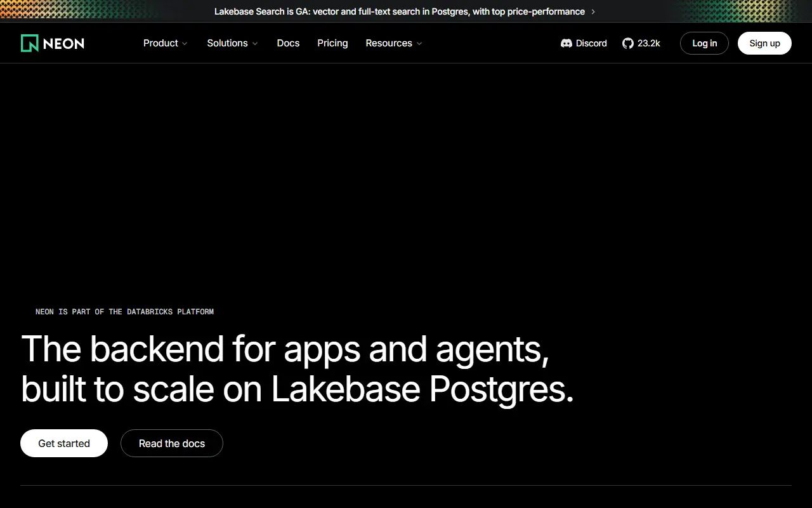The width and height of the screenshot is (812, 508).
Task: Click the Neon logo icon
Action: 29,43
